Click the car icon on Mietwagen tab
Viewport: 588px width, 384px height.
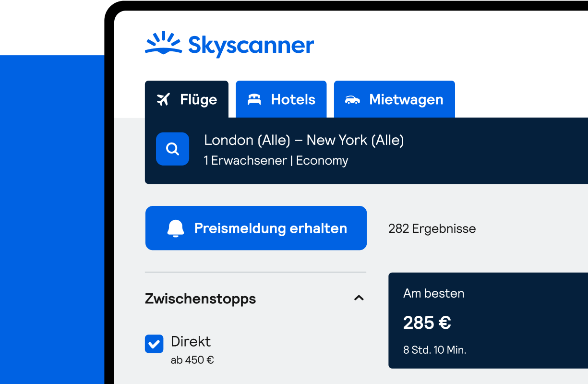352,100
